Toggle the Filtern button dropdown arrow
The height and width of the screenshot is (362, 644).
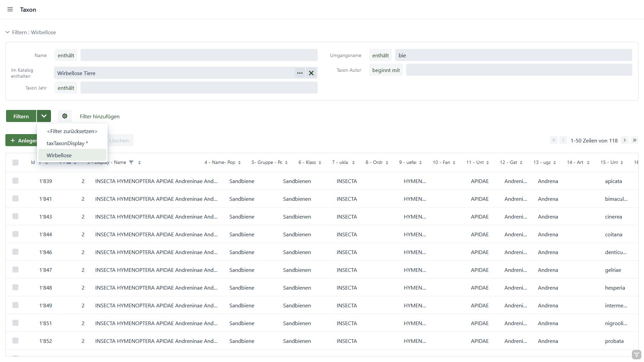[x=44, y=116]
